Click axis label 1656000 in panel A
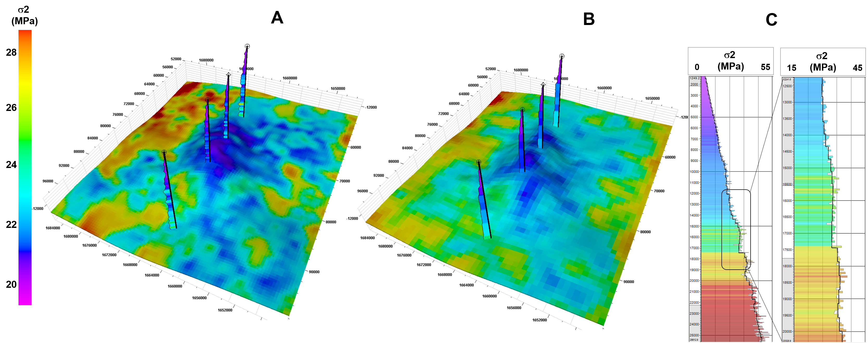Image resolution: width=868 pixels, height=343 pixels. click(x=199, y=298)
